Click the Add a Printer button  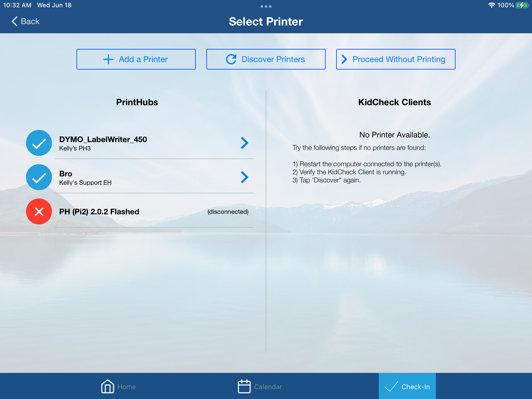click(x=136, y=59)
